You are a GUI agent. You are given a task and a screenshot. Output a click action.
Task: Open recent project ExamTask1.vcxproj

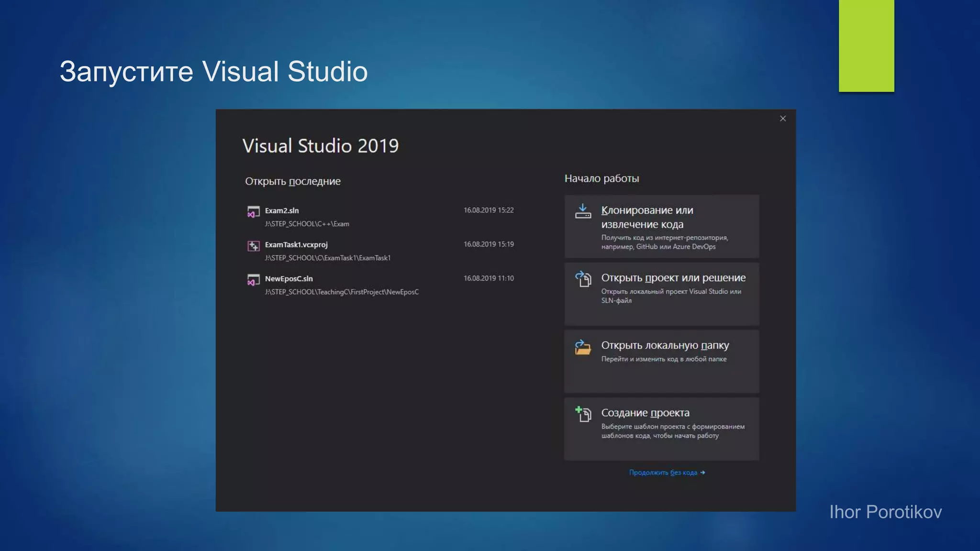(x=380, y=251)
